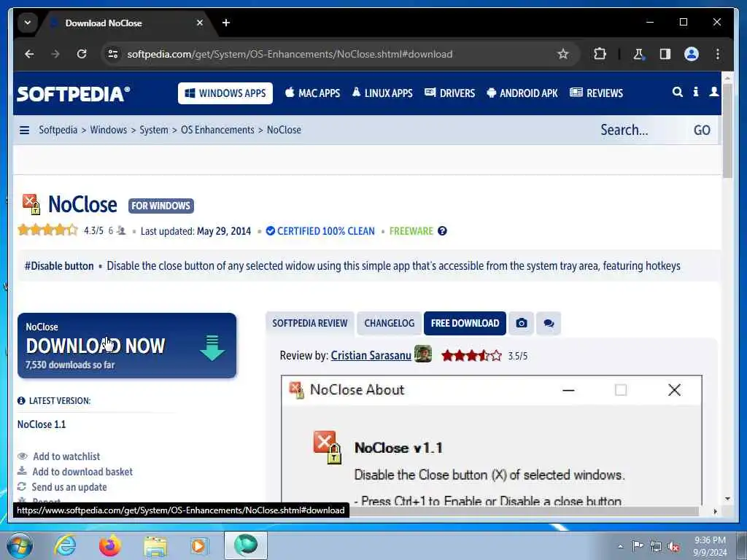Open the Chrome profile avatar
The width and height of the screenshot is (747, 560).
tap(692, 54)
